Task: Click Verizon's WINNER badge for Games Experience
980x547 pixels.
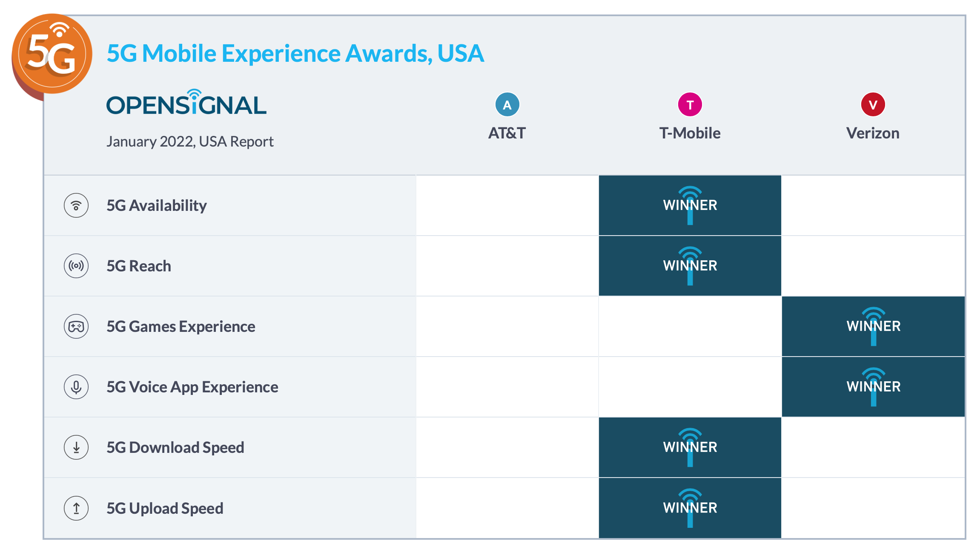Action: point(873,326)
